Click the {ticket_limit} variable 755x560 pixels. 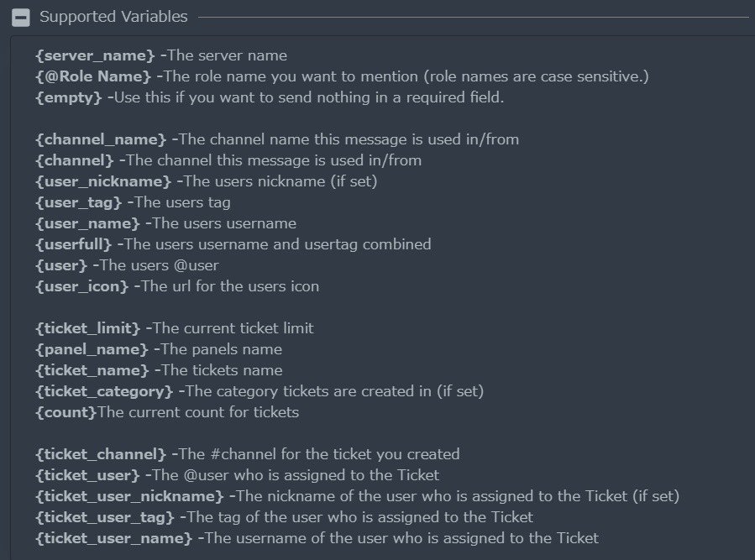88,328
